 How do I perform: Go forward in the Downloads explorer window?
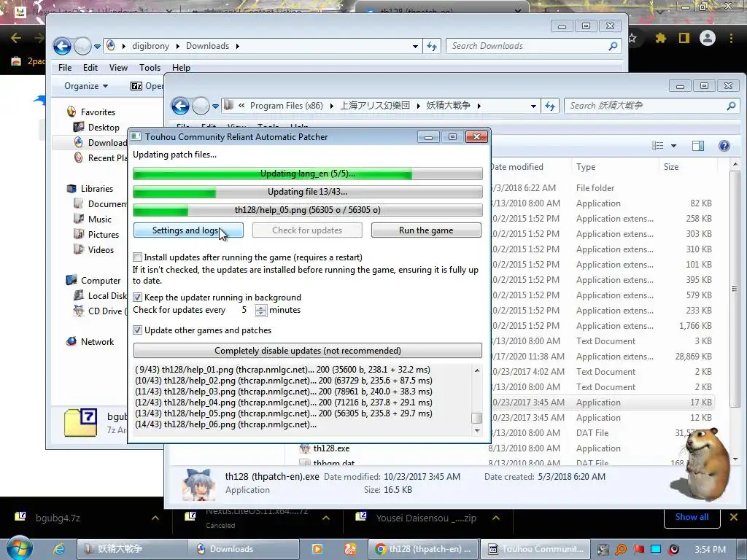point(82,46)
